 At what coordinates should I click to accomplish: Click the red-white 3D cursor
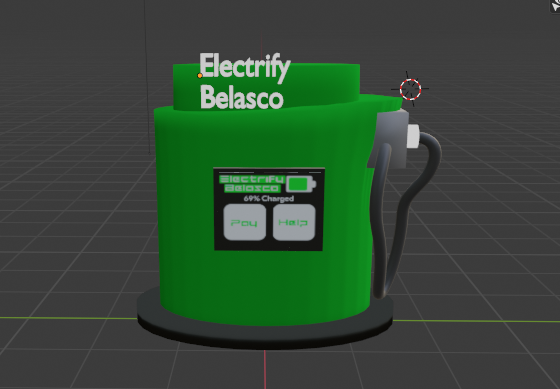coord(410,89)
